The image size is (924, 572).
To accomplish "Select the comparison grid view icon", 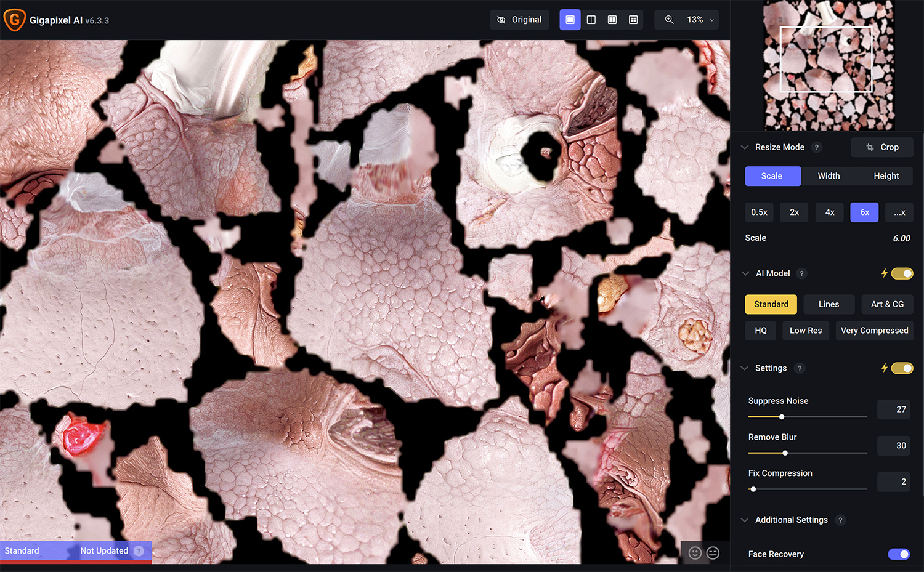I will (x=633, y=20).
